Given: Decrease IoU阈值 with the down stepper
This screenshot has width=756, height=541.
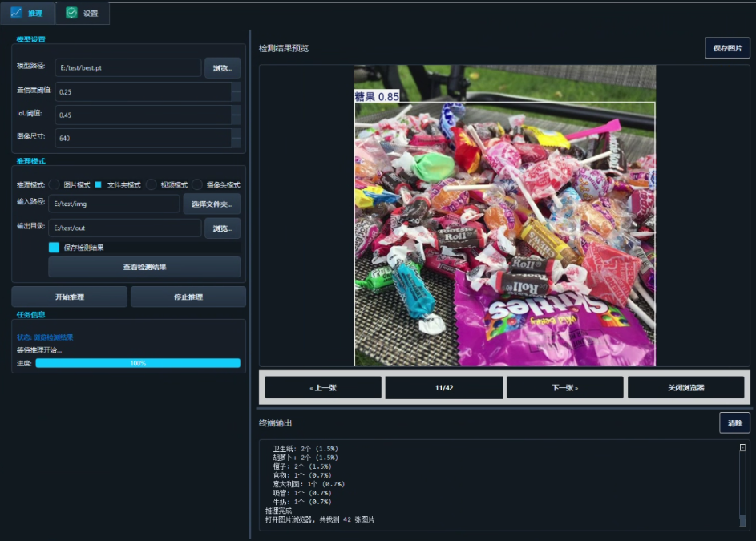Looking at the screenshot, I should 236,119.
